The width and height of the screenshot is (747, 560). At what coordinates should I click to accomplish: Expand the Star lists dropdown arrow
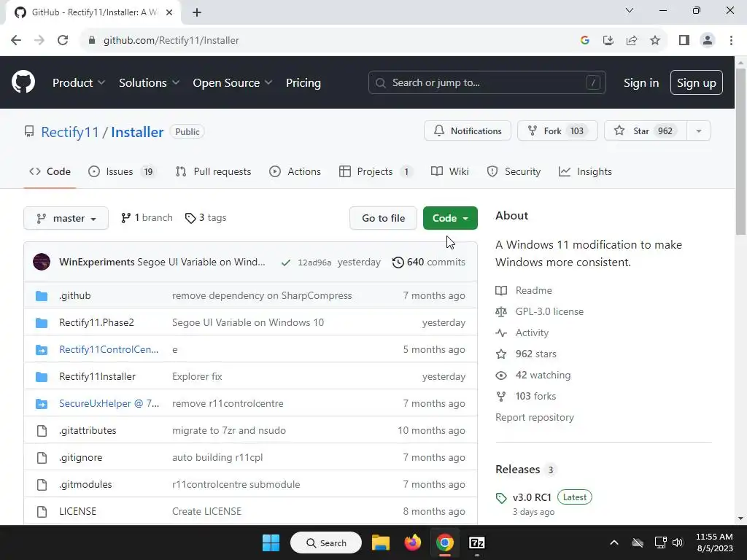(x=698, y=131)
